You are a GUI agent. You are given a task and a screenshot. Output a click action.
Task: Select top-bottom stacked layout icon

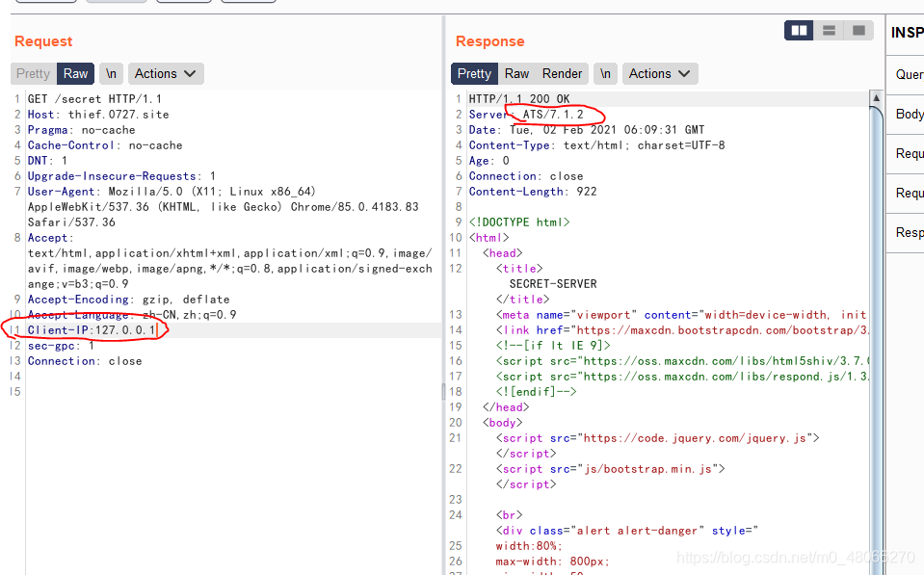[x=829, y=30]
